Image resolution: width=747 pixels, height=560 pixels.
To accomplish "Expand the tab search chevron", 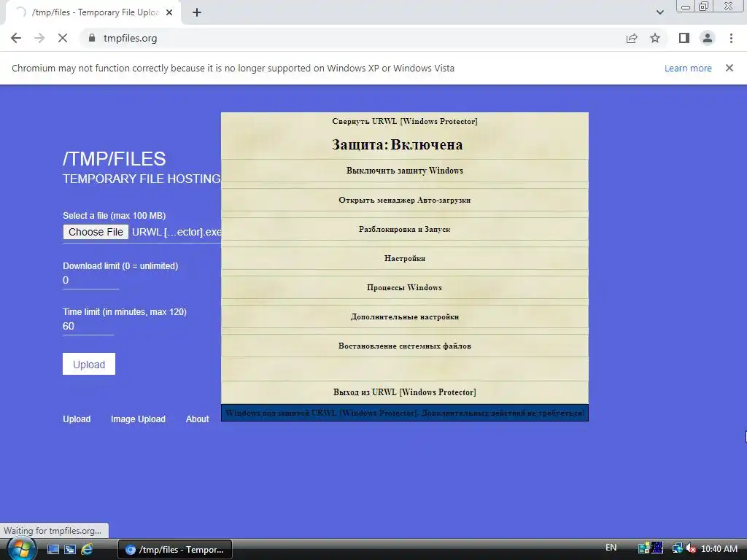I will [659, 12].
